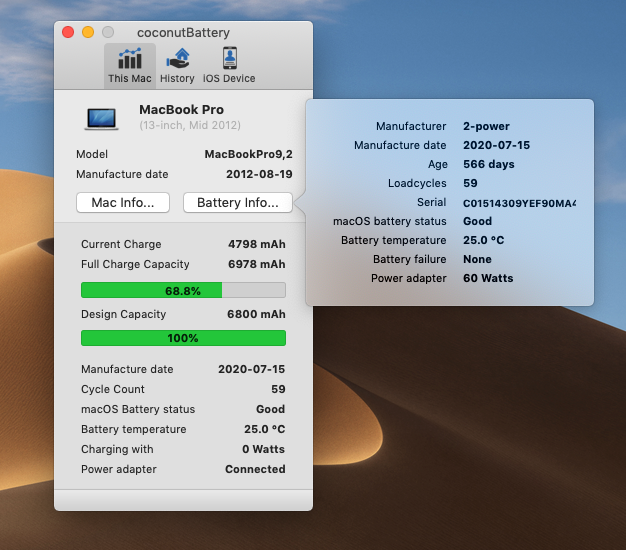Click the 25.0 °C value in popover

pyautogui.click(x=483, y=240)
